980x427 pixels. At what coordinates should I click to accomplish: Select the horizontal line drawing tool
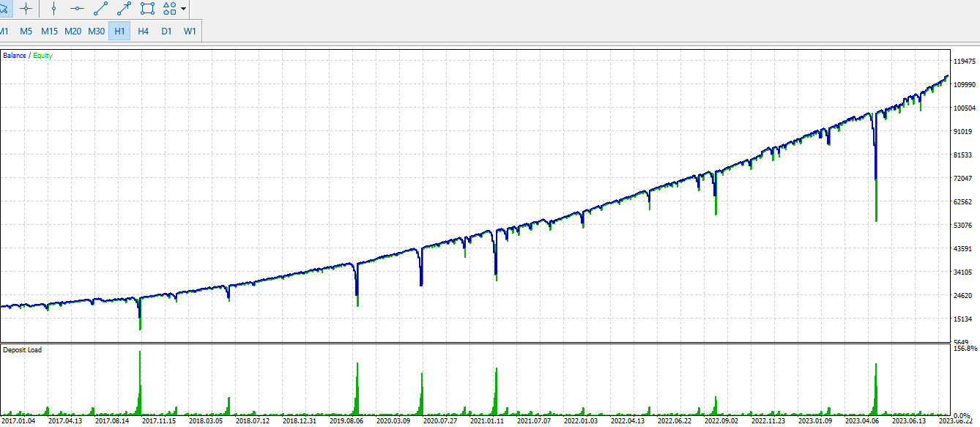coord(77,9)
